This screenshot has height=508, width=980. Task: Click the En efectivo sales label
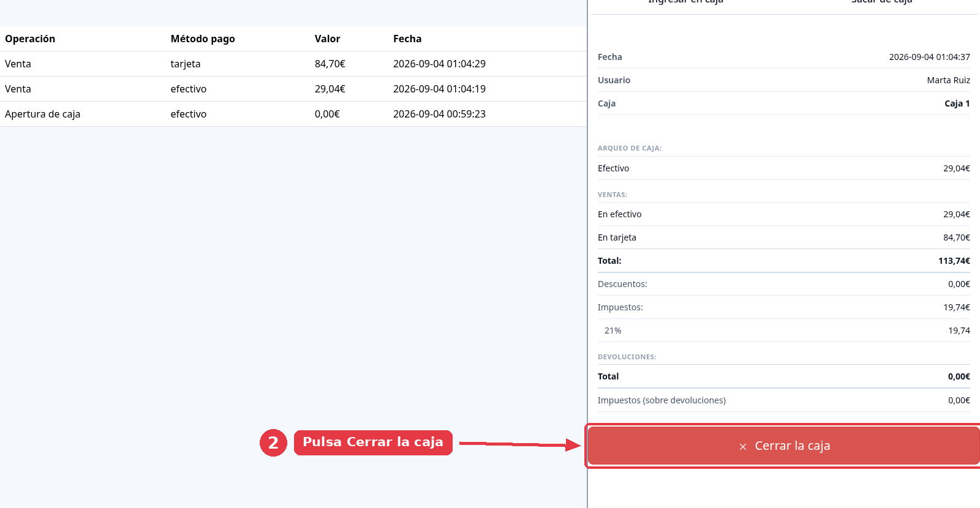619,214
